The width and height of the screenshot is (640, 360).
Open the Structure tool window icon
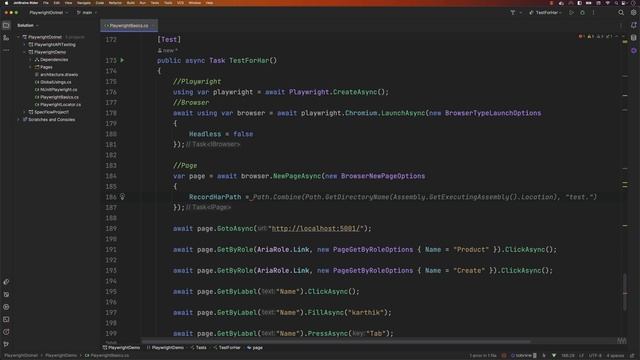(x=6, y=38)
